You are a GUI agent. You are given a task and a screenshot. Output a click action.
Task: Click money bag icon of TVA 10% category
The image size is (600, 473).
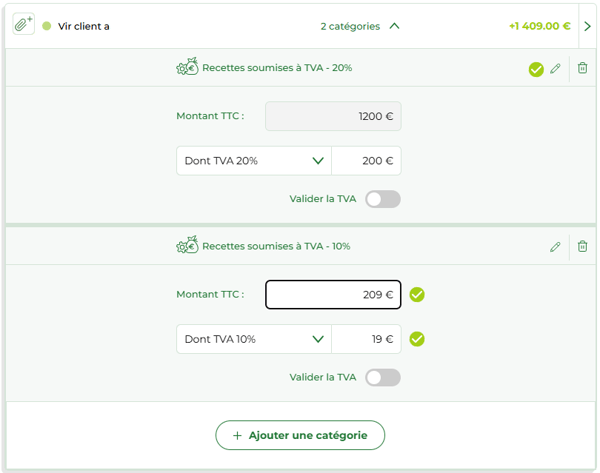[x=187, y=246]
